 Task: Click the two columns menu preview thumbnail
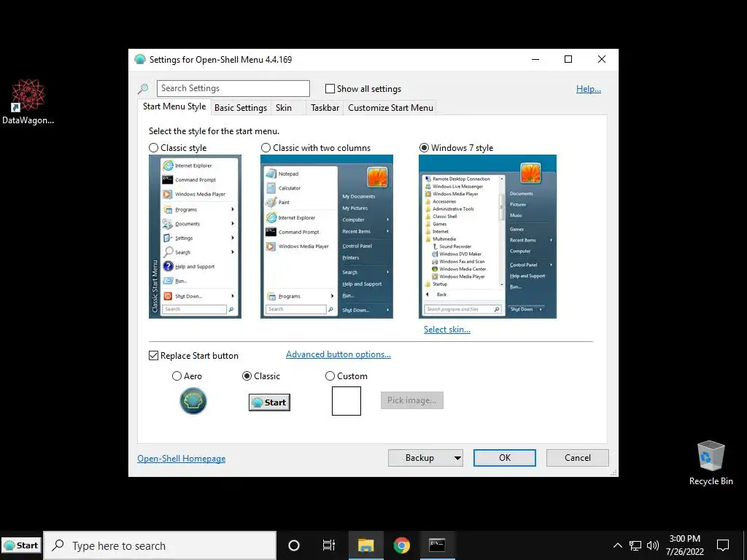(x=326, y=237)
